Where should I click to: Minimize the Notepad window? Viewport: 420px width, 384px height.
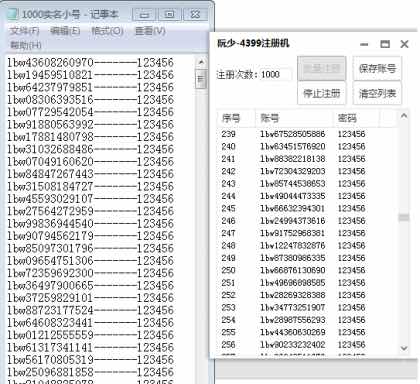(x=144, y=14)
